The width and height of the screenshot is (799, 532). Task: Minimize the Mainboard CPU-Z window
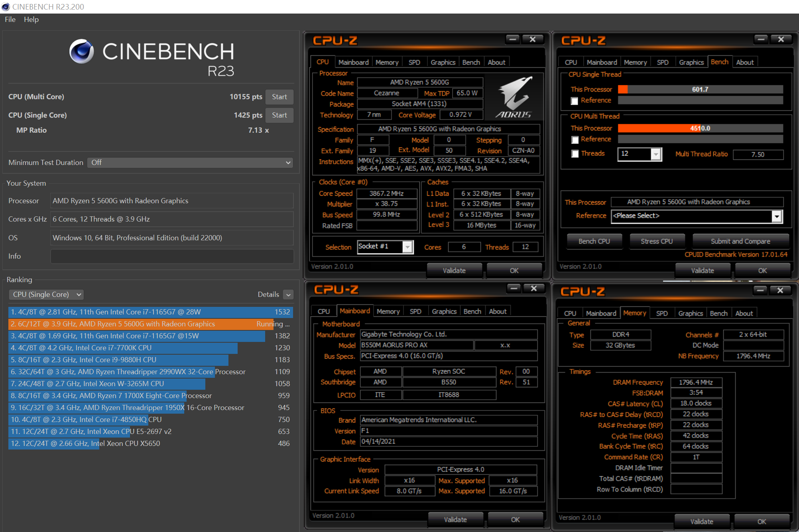tap(514, 288)
